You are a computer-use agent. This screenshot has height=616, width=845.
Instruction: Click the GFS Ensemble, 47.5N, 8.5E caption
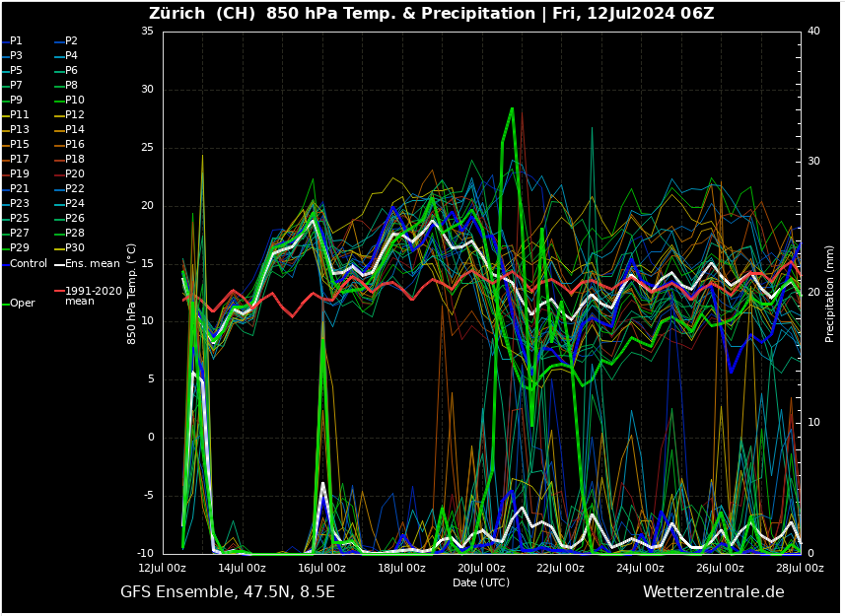[x=228, y=592]
